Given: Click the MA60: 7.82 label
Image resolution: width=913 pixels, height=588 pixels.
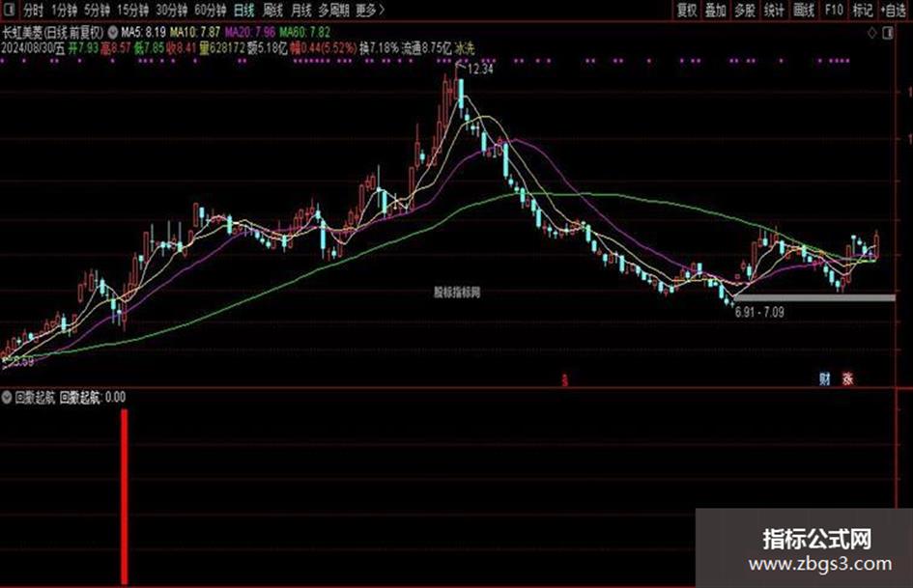Looking at the screenshot, I should [x=305, y=33].
